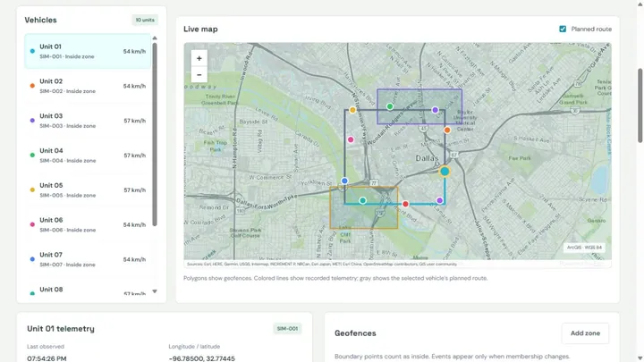
Task: Click the vehicles list scroll-up arrow
Action: pos(155,38)
